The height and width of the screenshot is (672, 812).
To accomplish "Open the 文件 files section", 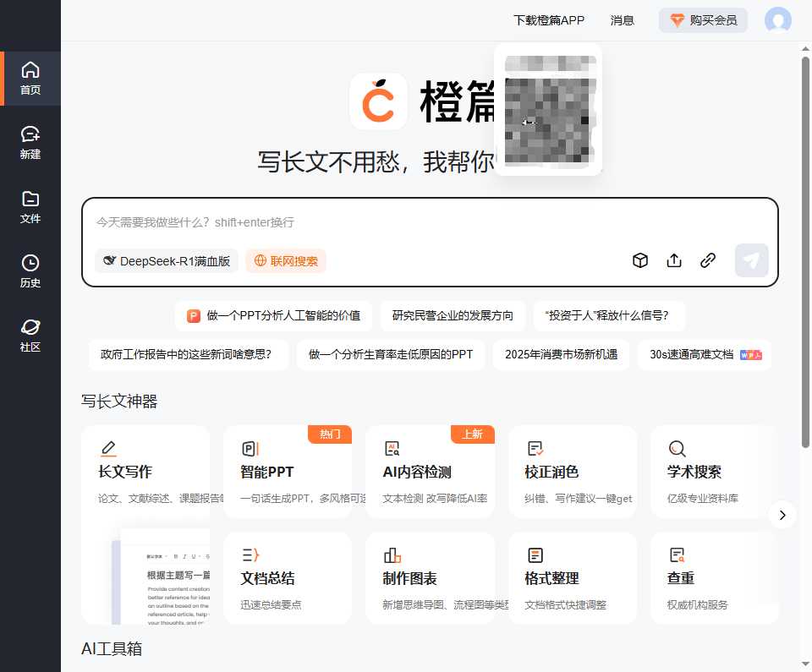I will pyautogui.click(x=30, y=207).
